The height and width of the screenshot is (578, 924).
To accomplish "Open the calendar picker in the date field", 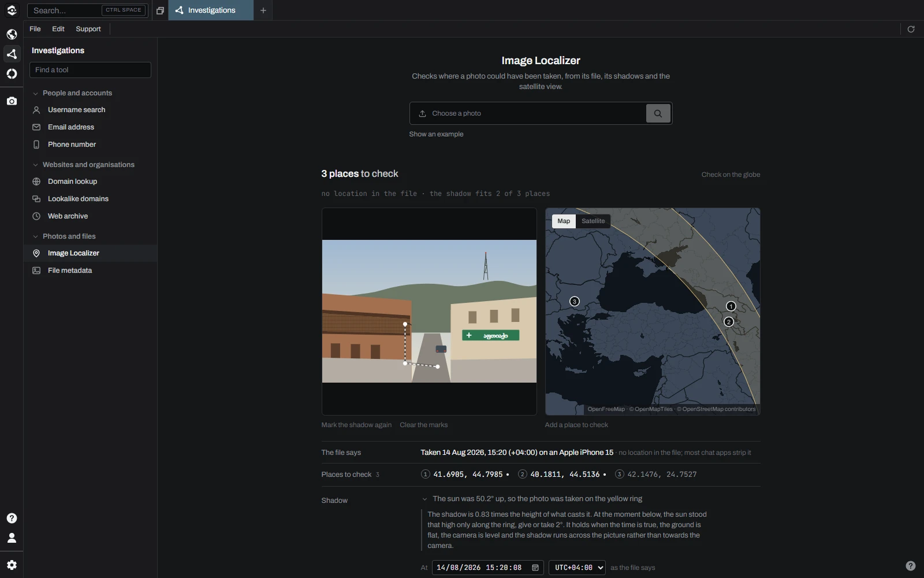I will (535, 568).
